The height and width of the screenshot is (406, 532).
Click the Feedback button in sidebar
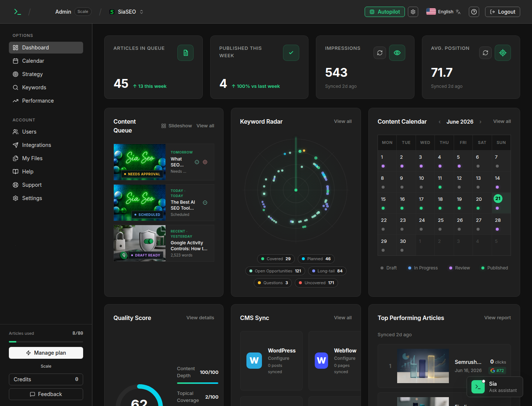(x=46, y=394)
